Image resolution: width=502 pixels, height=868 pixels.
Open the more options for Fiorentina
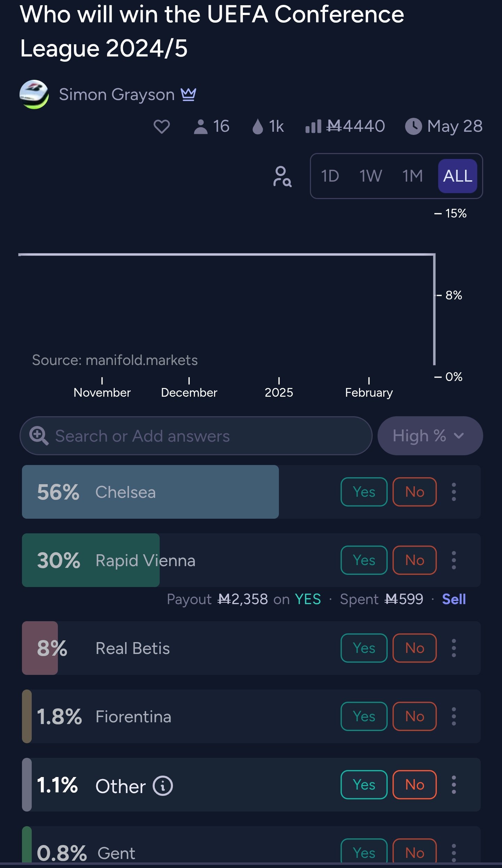coord(454,716)
